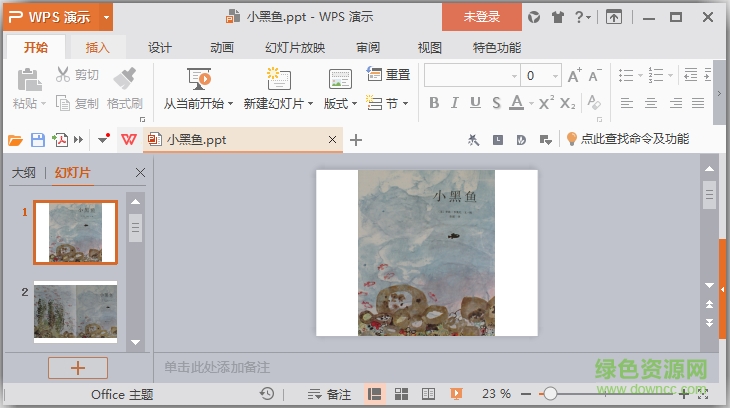
Task: Start slideshow from current slide icon
Action: (x=198, y=78)
